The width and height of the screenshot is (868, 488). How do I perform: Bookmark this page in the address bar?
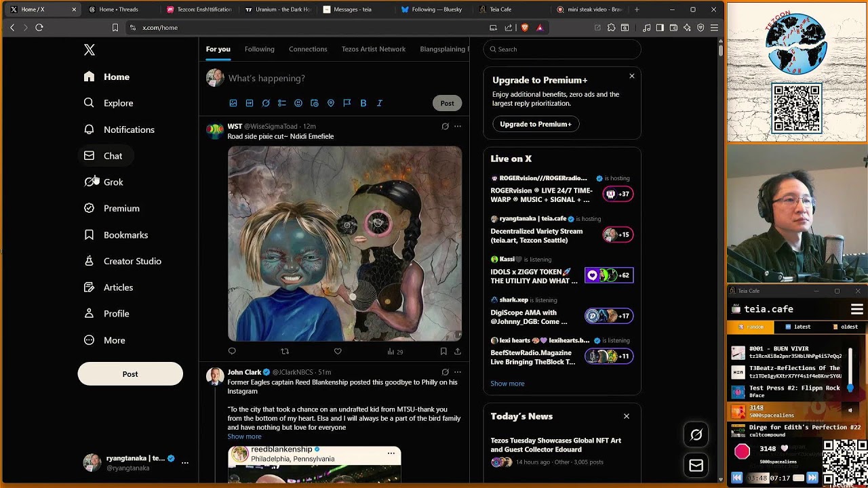pos(115,28)
